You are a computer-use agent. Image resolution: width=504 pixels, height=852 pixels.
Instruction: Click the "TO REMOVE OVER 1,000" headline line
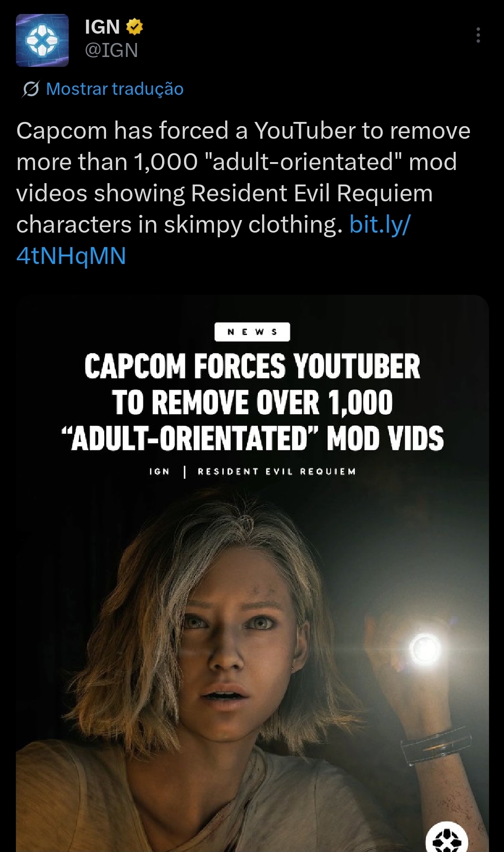252,403
